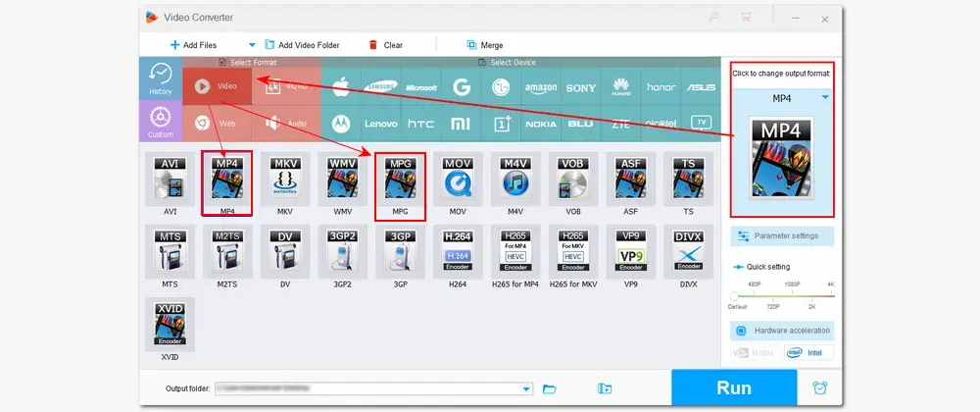
Task: Select the H265 for MP4 encoder icon
Action: click(515, 253)
